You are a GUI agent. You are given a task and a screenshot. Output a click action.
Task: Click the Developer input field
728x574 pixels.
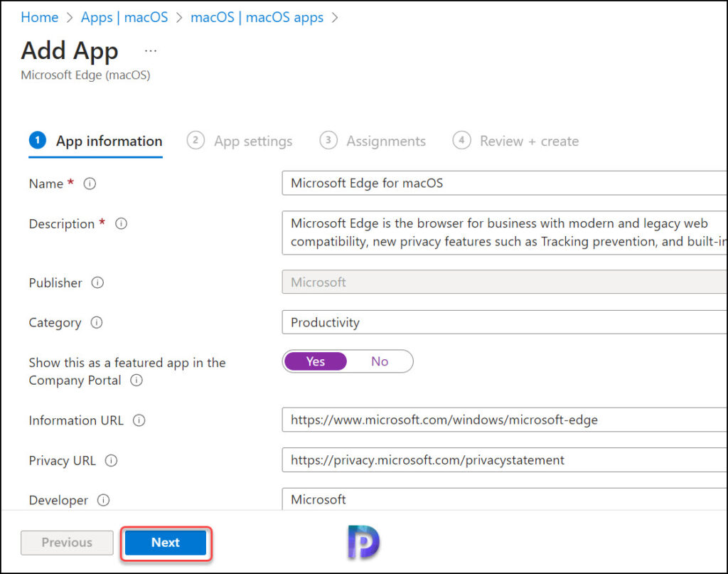click(504, 499)
